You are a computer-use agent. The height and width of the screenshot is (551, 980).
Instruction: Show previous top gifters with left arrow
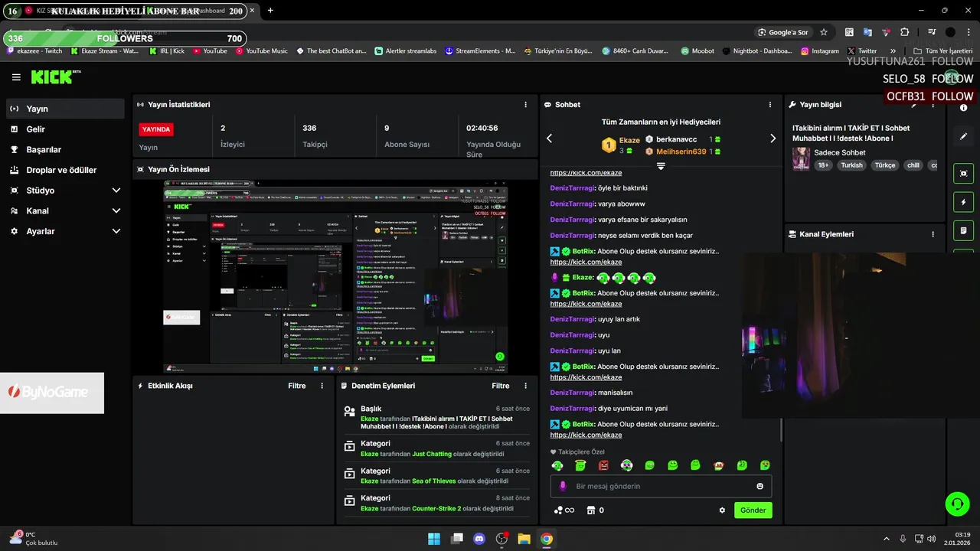pos(549,138)
